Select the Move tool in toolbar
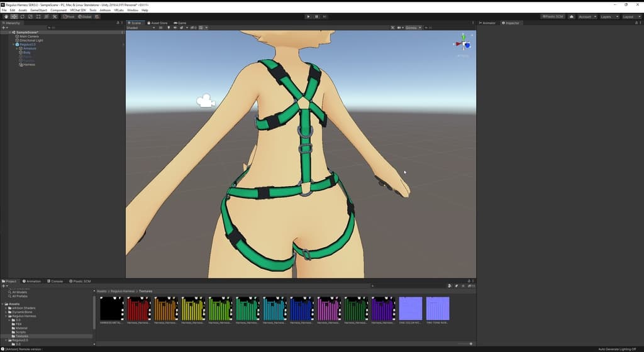644x352 pixels. [x=14, y=16]
